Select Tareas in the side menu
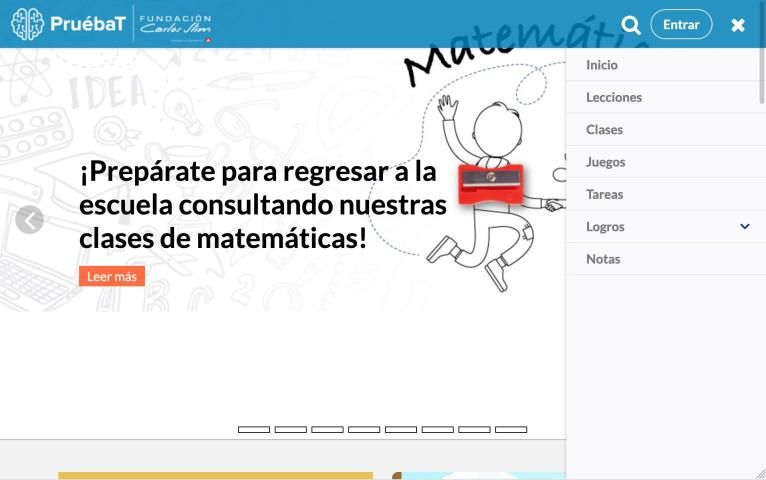Screen dimensions: 766x480 (604, 194)
